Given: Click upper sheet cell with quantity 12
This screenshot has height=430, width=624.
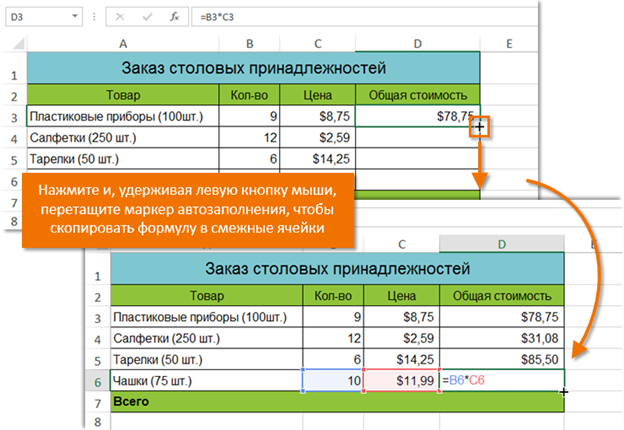Looking at the screenshot, I should click(x=250, y=138).
